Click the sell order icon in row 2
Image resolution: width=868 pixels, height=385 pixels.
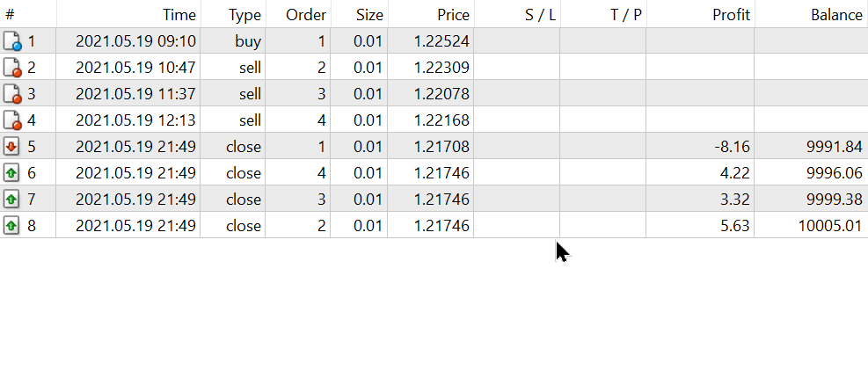[x=12, y=68]
